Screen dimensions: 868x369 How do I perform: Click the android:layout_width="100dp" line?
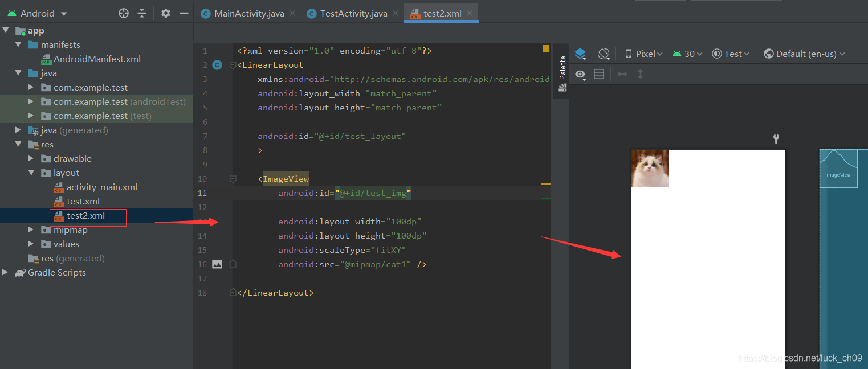click(x=350, y=222)
